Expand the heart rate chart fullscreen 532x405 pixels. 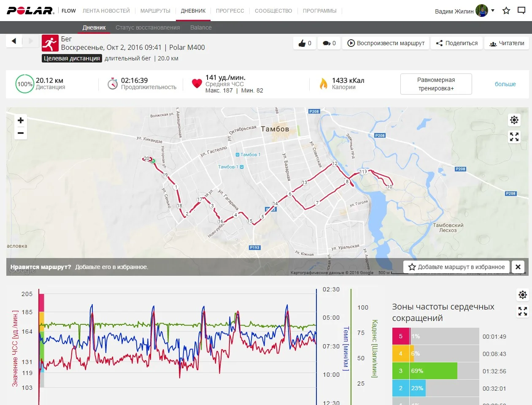point(523,311)
